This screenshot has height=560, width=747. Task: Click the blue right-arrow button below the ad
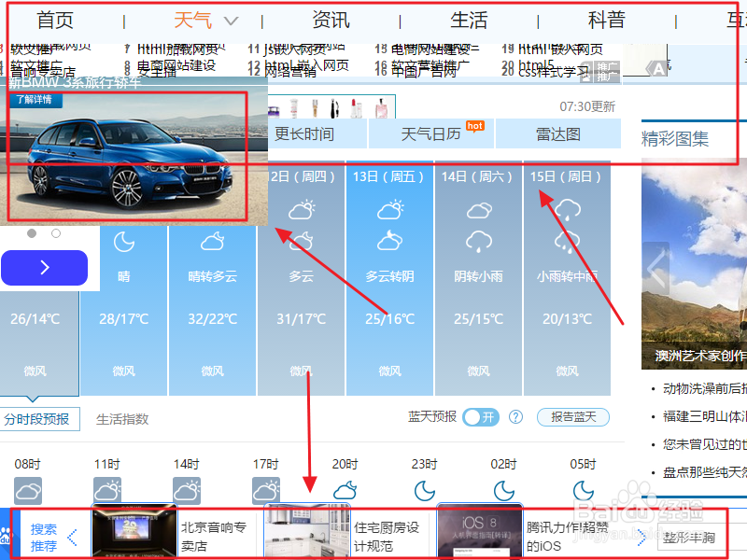point(44,268)
